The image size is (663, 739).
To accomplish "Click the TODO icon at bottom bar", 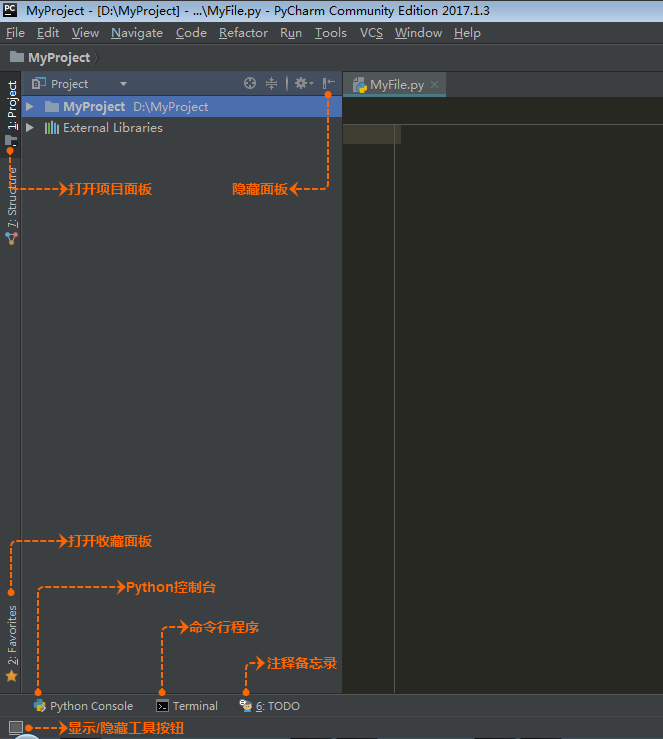I will pos(246,706).
